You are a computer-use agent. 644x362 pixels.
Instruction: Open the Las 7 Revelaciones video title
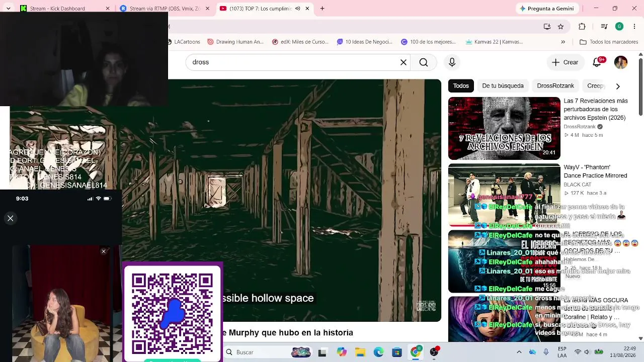click(x=596, y=109)
